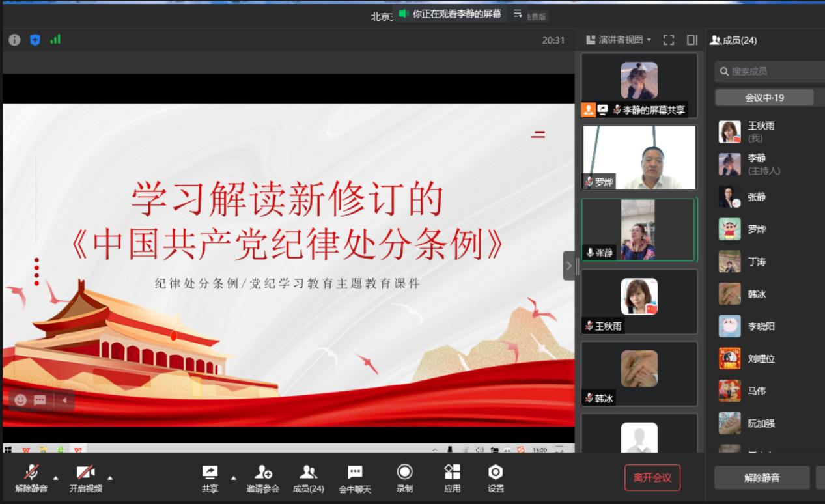Open the 会中聊天 in-meeting chat
Image resolution: width=825 pixels, height=504 pixels.
355,477
